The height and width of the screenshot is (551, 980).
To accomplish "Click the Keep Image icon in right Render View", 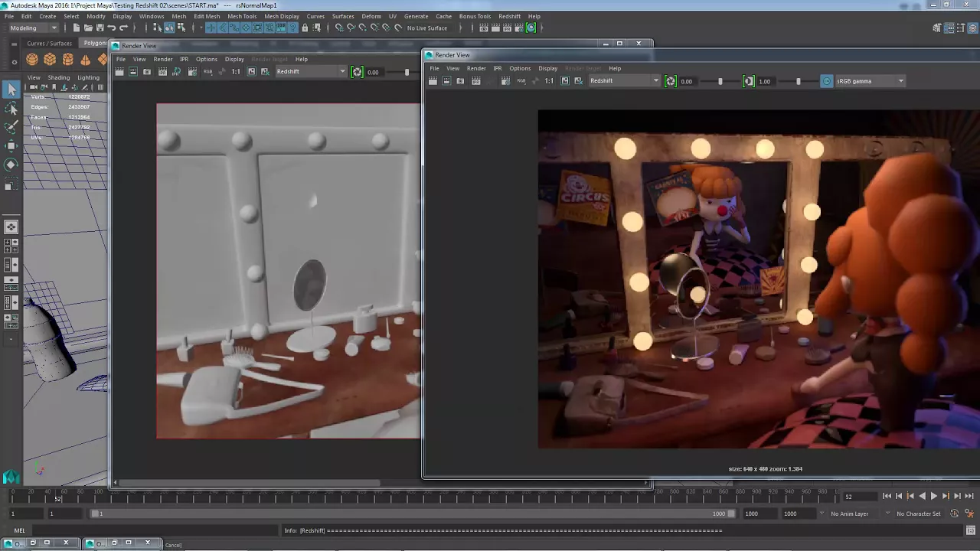I will (565, 81).
